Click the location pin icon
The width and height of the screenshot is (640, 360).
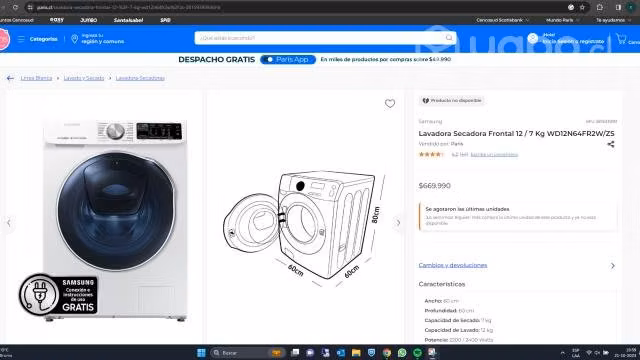pyautogui.click(x=74, y=39)
